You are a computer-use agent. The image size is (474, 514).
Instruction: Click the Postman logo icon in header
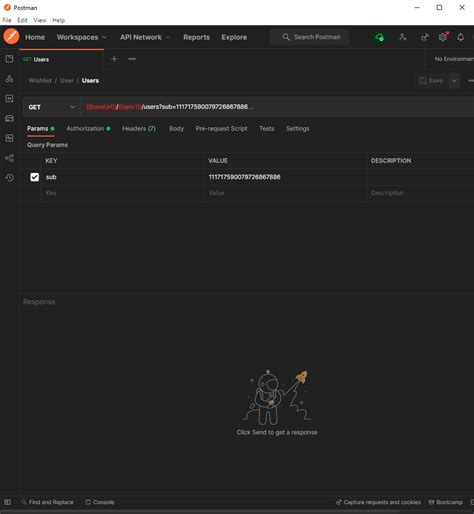11,36
